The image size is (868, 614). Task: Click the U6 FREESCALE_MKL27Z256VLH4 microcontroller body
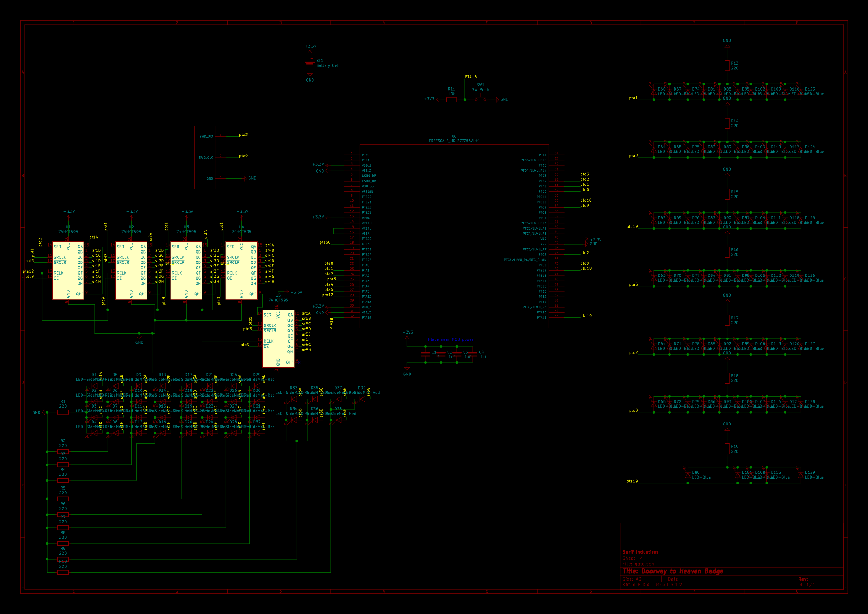454,236
